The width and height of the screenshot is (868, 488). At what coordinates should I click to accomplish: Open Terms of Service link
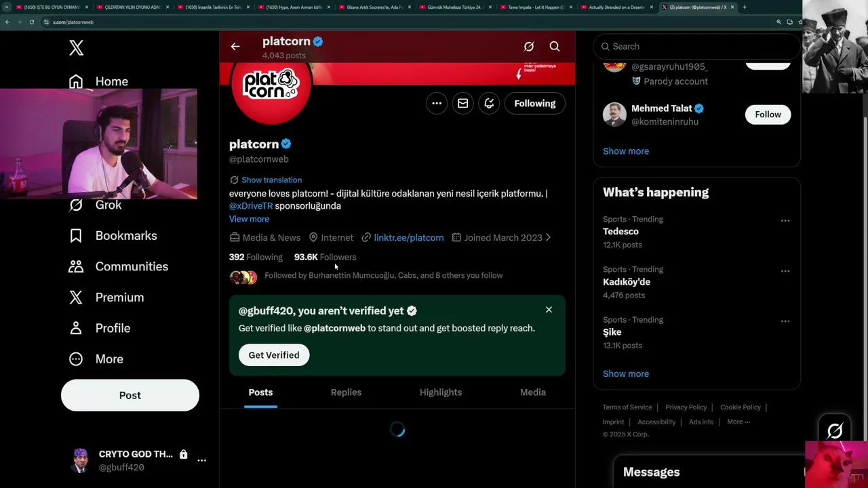point(627,407)
